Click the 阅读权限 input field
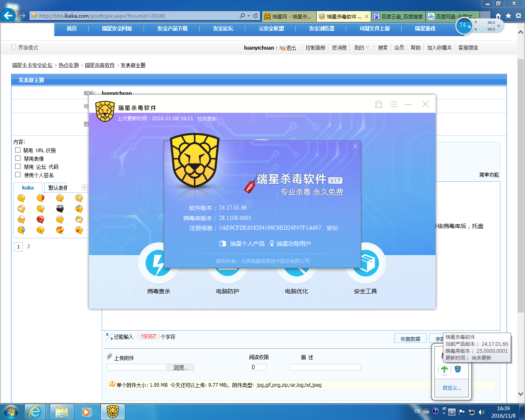 pos(259,367)
